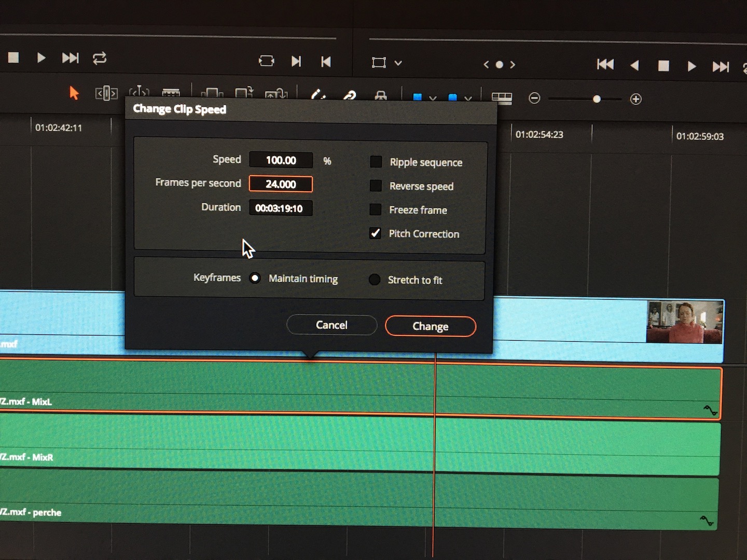Jump to the in point marker
The width and height of the screenshot is (747, 560).
coord(326,62)
